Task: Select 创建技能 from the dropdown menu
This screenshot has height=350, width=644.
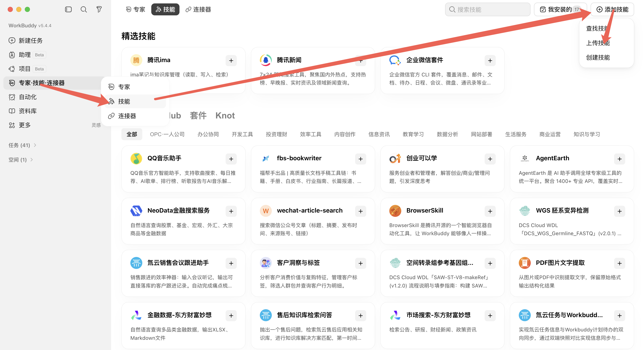Action: point(598,57)
